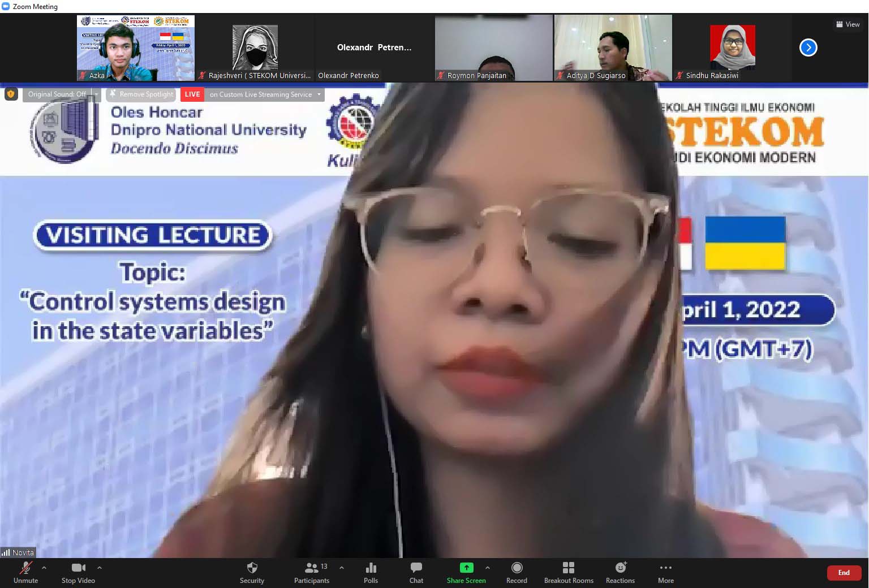
Task: Click Azka's muted microphone indicator
Action: coord(83,75)
